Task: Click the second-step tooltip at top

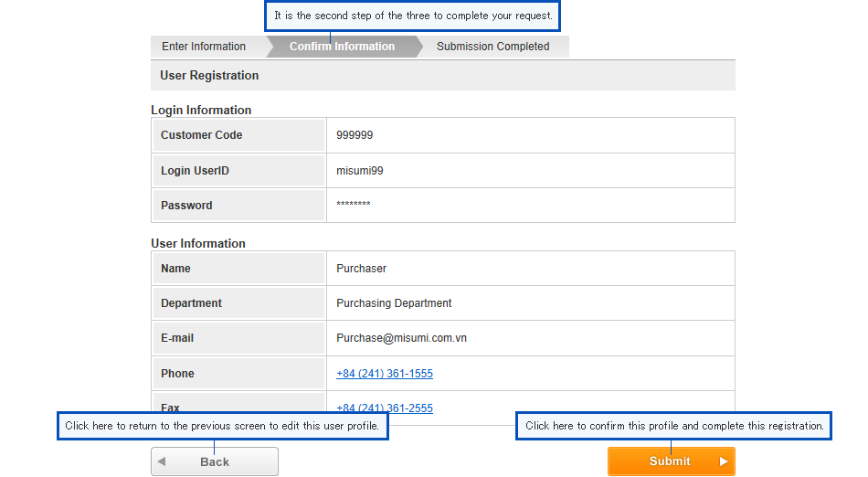Action: pos(413,16)
